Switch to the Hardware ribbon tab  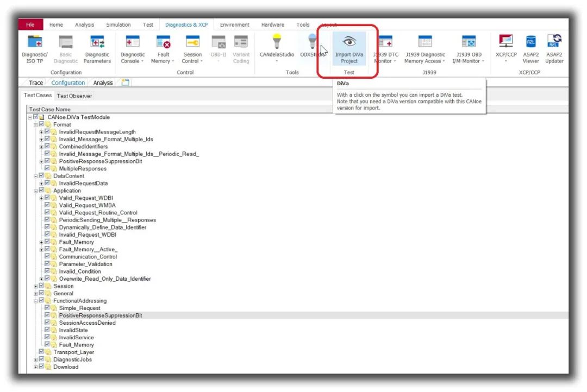[272, 24]
